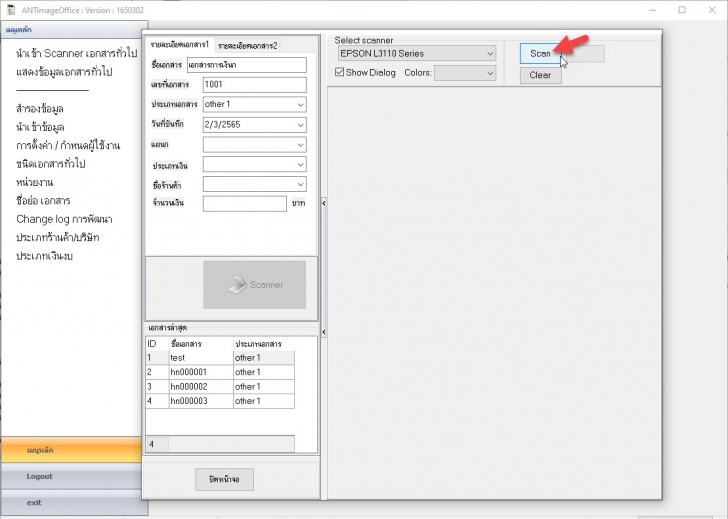Open สำรองข้อมูล menu item
Image resolution: width=728 pixels, height=519 pixels.
[x=39, y=109]
